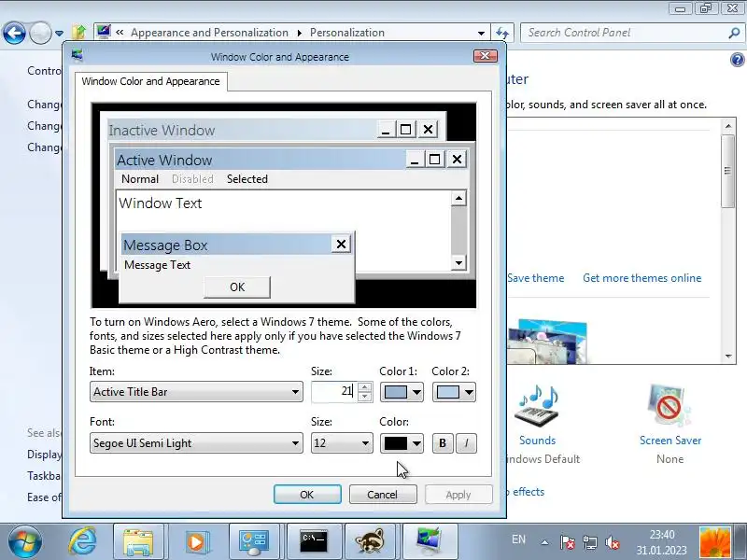Click the Personalization breadcrumb
The width and height of the screenshot is (747, 560).
(346, 33)
